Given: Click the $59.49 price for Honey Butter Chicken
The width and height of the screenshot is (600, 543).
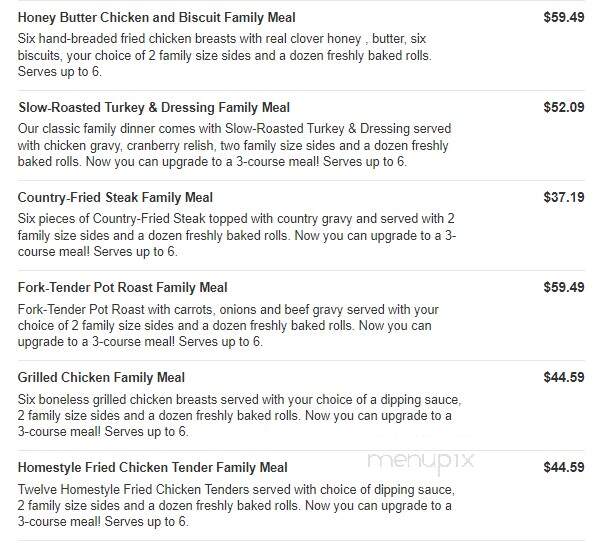Looking at the screenshot, I should pyautogui.click(x=564, y=17).
